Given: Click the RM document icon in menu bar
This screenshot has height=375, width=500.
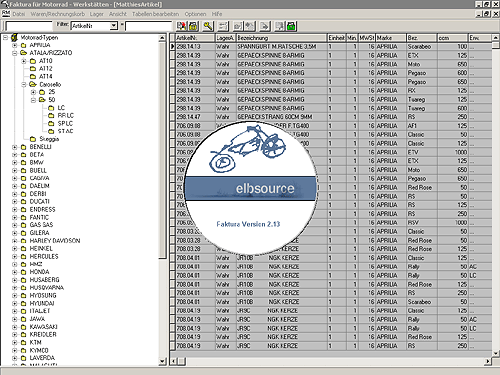Looking at the screenshot, I should (6, 14).
